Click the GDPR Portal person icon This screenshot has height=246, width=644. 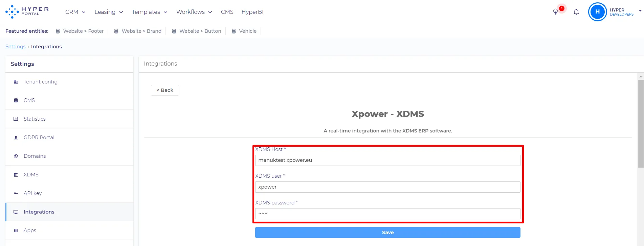pyautogui.click(x=16, y=138)
